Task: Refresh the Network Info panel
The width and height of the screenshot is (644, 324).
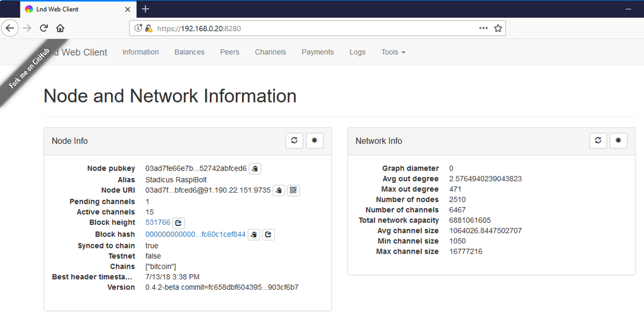Action: (x=598, y=141)
